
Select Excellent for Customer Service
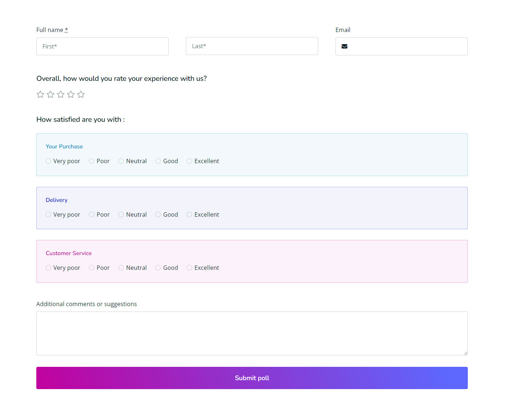point(189,268)
